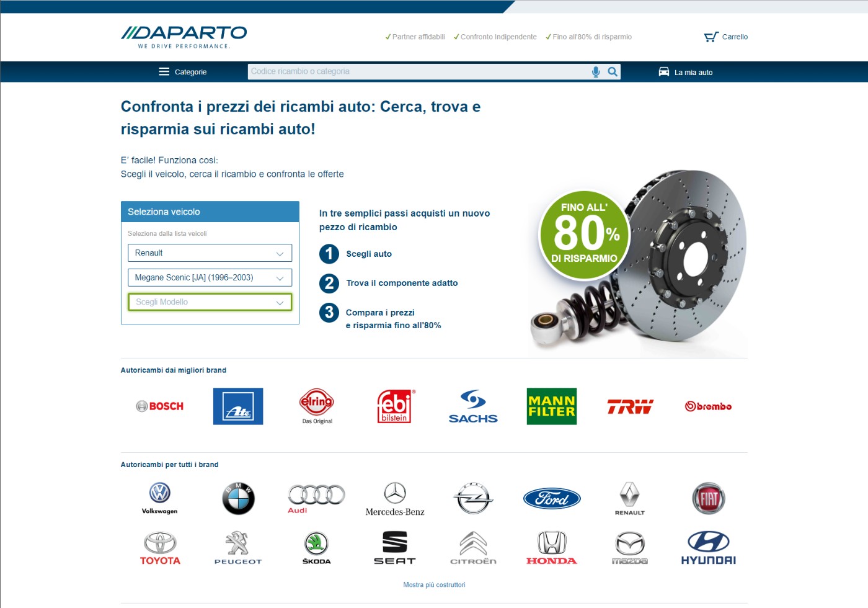Choose the Ford manufacturer logo
The height and width of the screenshot is (608, 868).
tap(552, 498)
